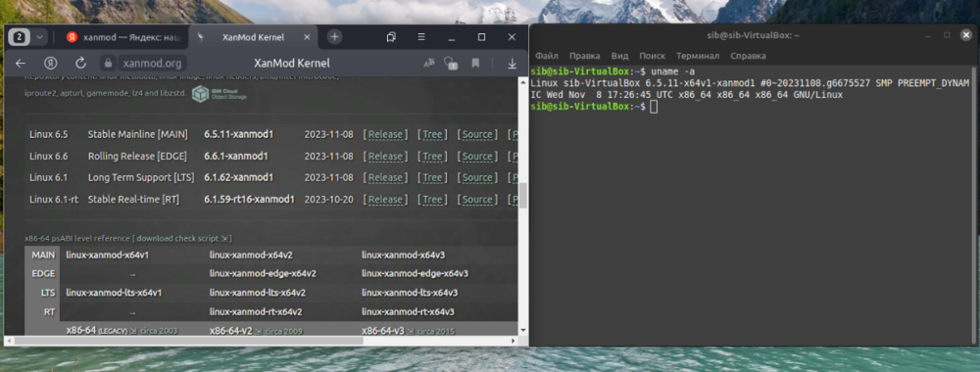Click the page scroll-down arrow in browser
980x372 pixels.
522,330
